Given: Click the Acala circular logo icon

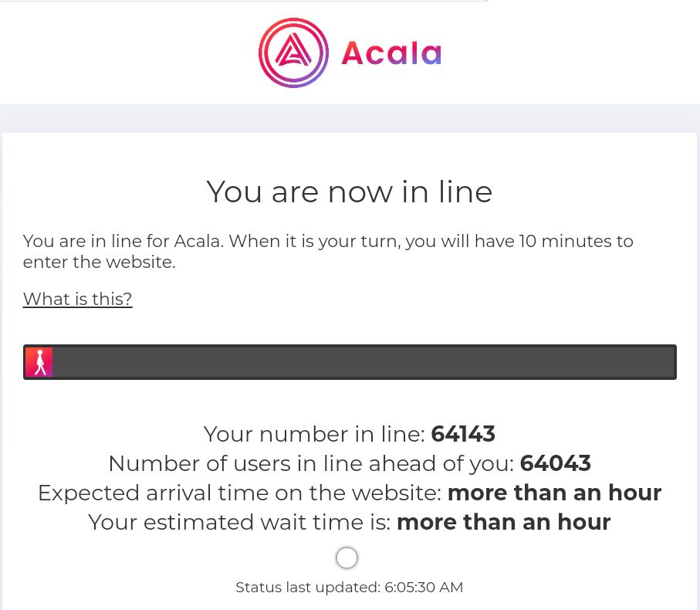Looking at the screenshot, I should [293, 53].
